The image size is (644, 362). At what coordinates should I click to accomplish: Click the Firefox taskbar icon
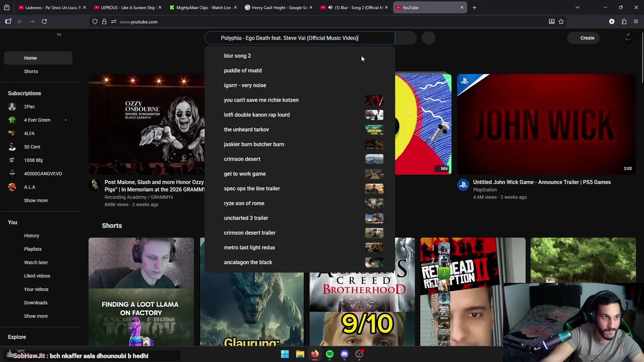(314, 354)
